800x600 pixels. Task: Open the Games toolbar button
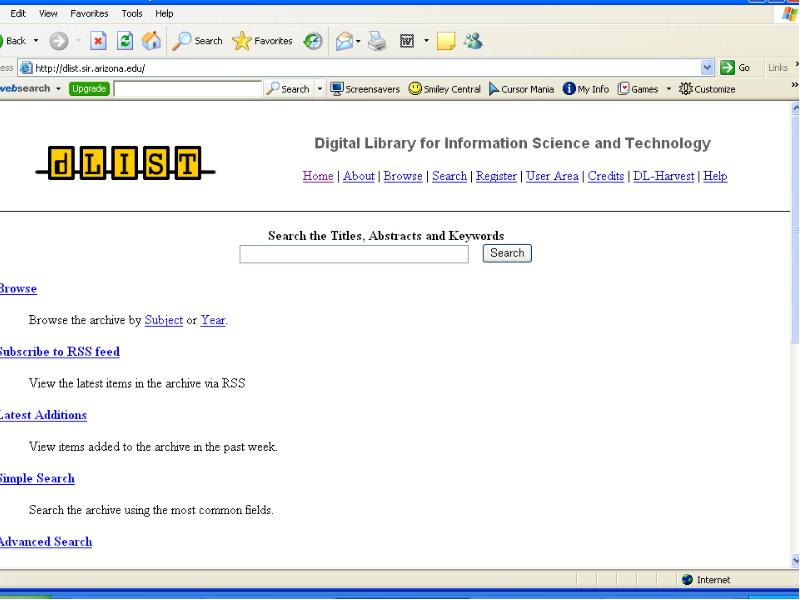click(x=638, y=89)
